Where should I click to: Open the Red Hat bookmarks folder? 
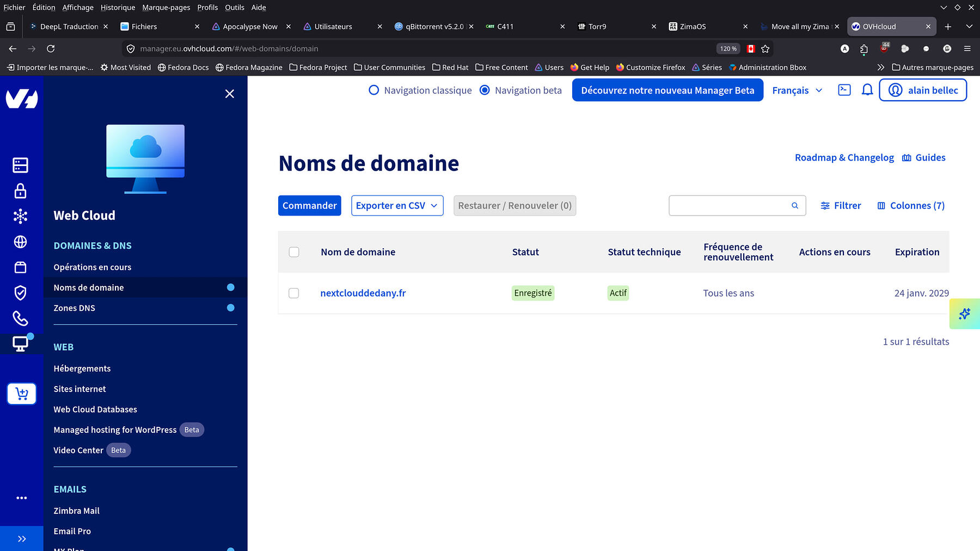[450, 68]
